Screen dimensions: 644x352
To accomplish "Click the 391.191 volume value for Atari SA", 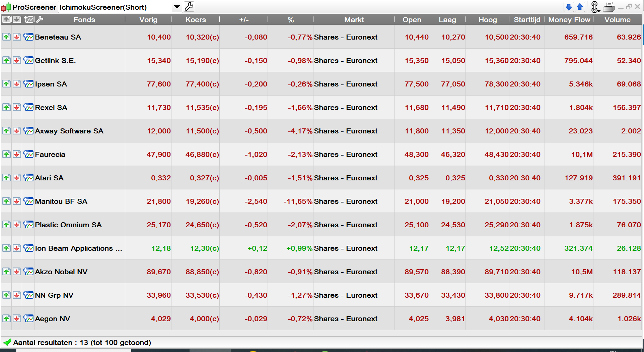I will click(627, 178).
